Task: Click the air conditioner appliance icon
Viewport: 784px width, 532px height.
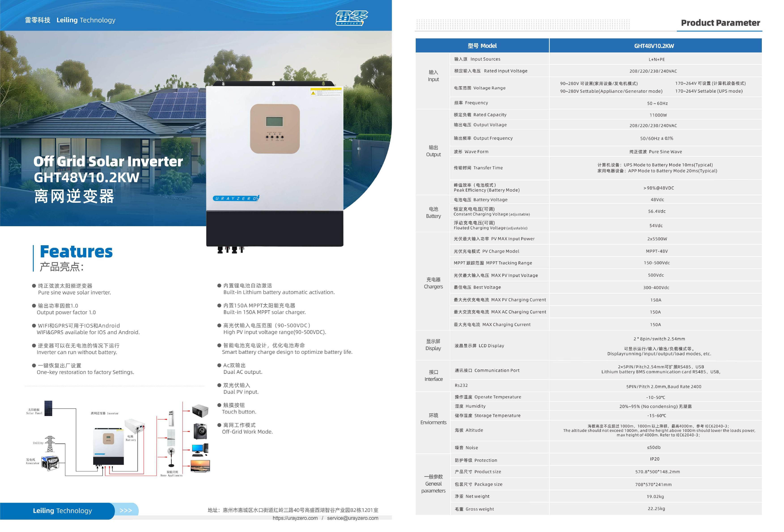Action: (171, 418)
